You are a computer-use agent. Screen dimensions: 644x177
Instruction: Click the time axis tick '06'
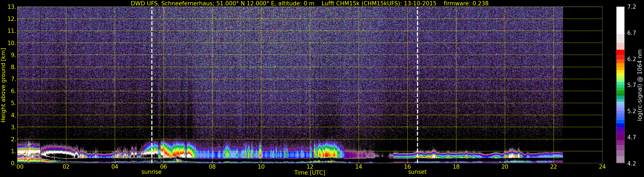coord(164,167)
